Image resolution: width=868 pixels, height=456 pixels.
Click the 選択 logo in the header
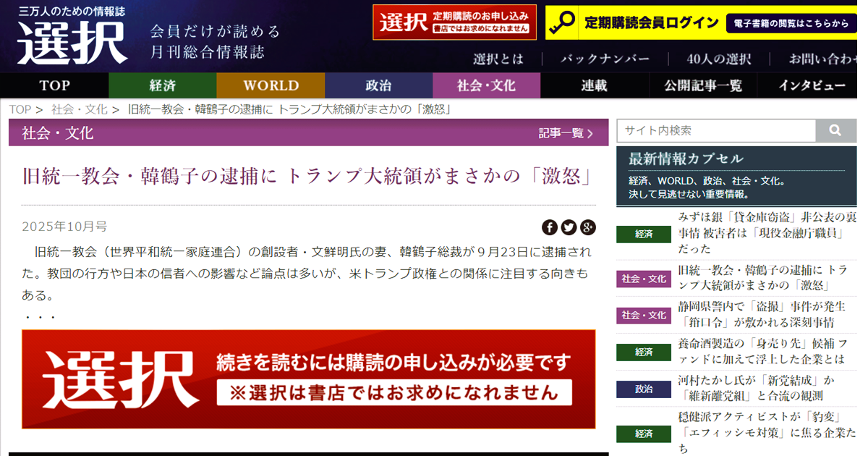[72, 42]
